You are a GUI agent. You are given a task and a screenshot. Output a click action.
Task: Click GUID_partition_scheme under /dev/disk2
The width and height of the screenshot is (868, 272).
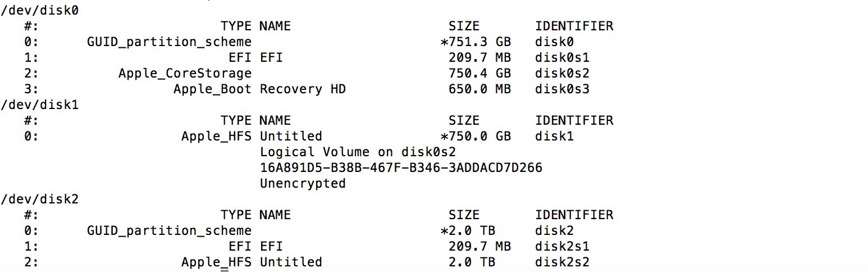point(169,230)
